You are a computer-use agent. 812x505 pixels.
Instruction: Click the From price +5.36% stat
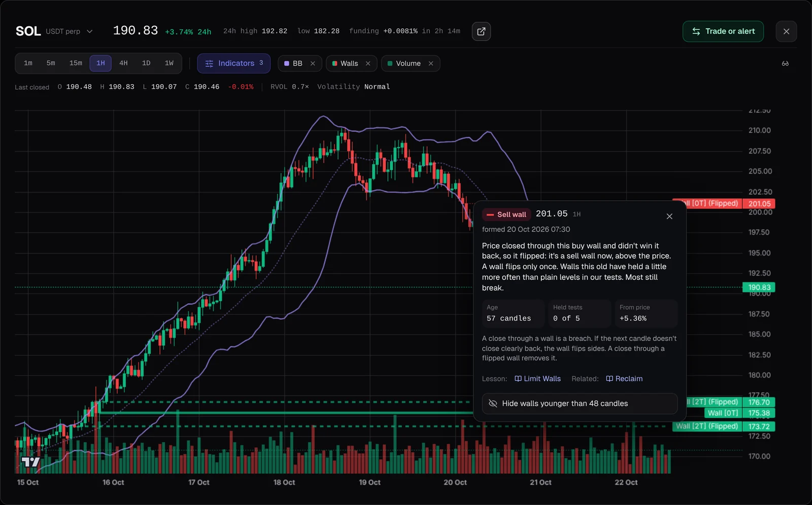coord(646,313)
